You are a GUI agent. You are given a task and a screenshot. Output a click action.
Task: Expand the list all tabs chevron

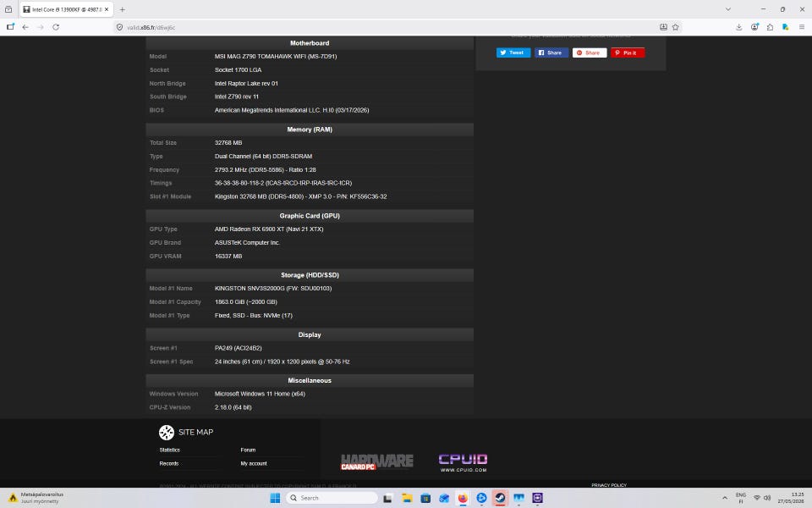coord(728,9)
